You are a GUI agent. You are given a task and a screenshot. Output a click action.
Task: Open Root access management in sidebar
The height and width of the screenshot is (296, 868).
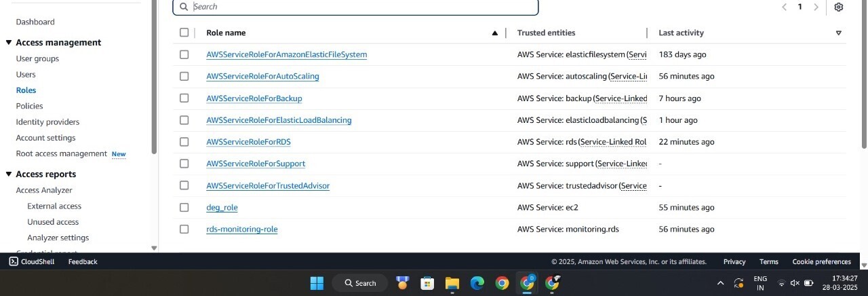pos(62,153)
